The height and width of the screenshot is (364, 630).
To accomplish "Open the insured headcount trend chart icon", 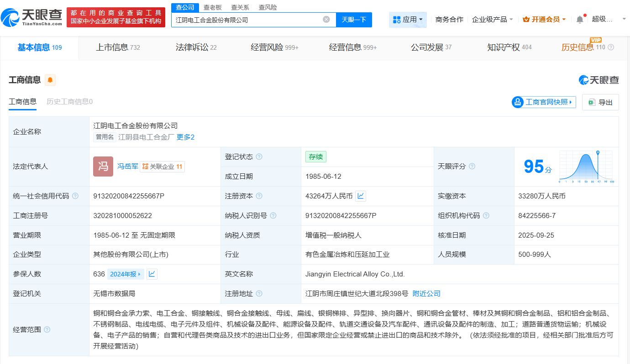I will [152, 274].
